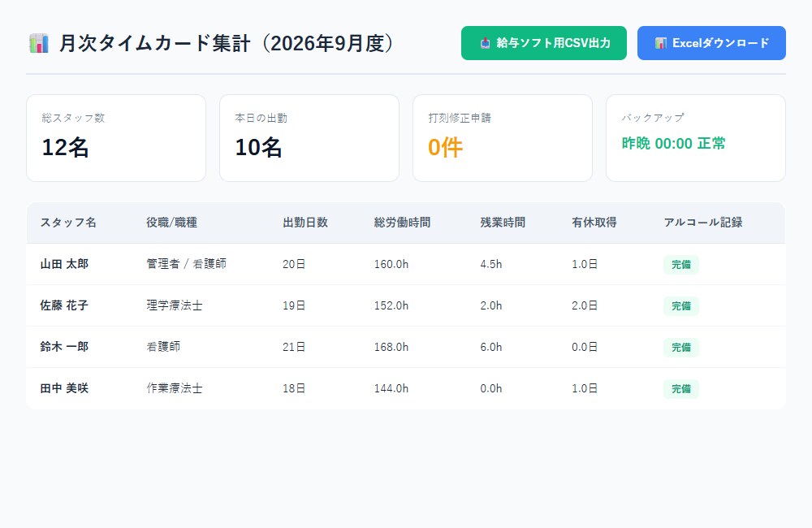Click the 2.0h overtime cell
Image resolution: width=812 pixels, height=528 pixels.
point(491,305)
